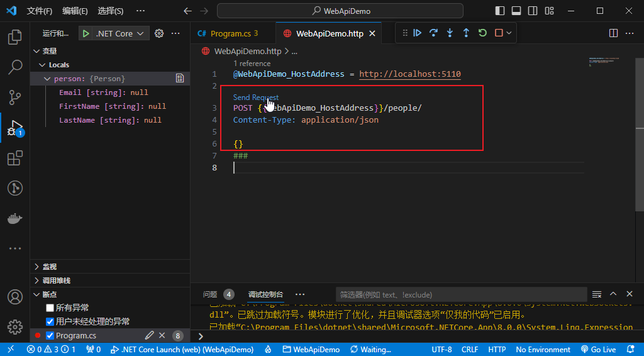Focus the debug console filter input

(459, 294)
